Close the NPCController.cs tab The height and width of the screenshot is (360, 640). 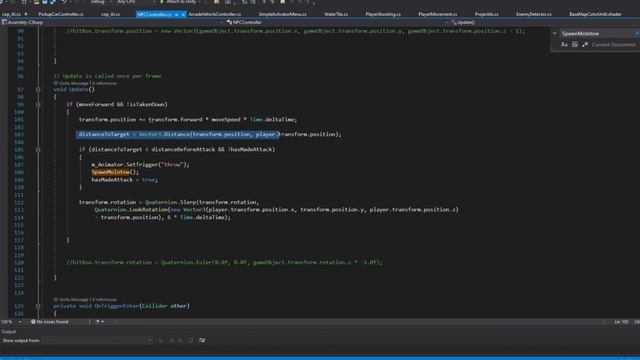[x=183, y=14]
